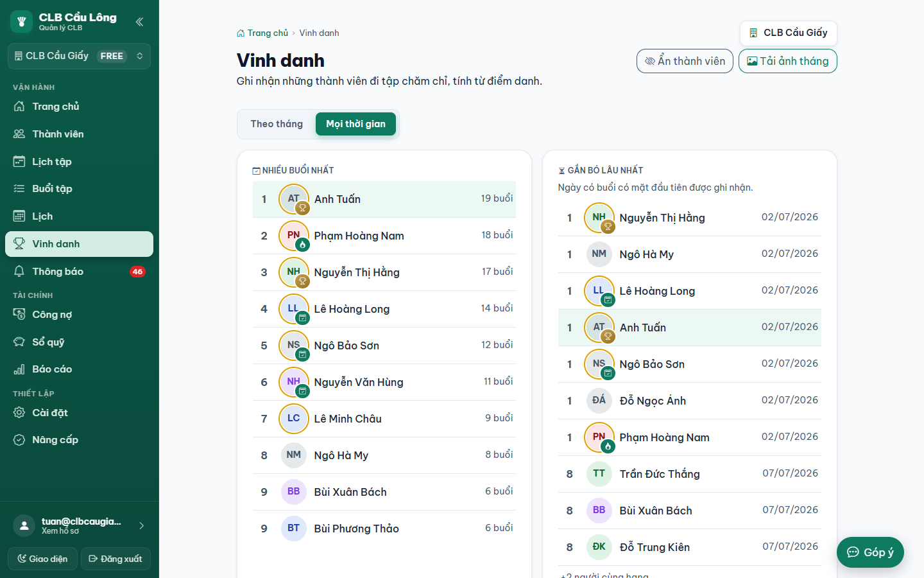Click the Sổ quỹ piggy bank icon
The image size is (924, 578).
click(19, 342)
